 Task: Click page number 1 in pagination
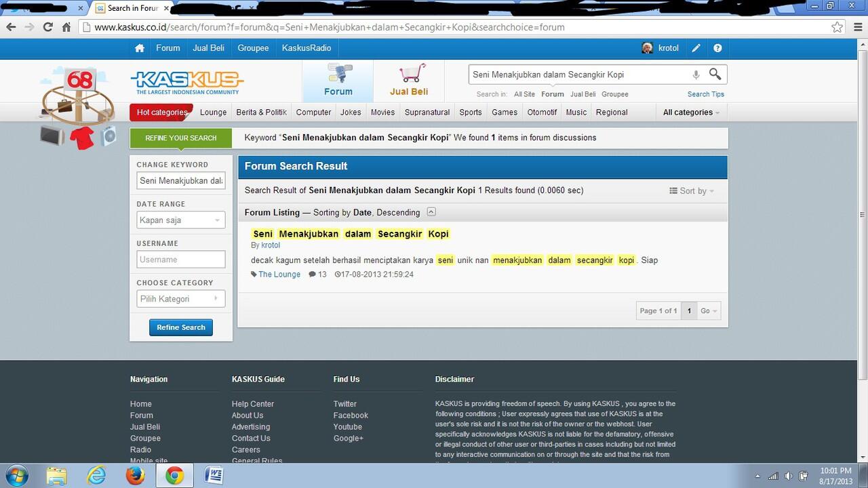[689, 310]
